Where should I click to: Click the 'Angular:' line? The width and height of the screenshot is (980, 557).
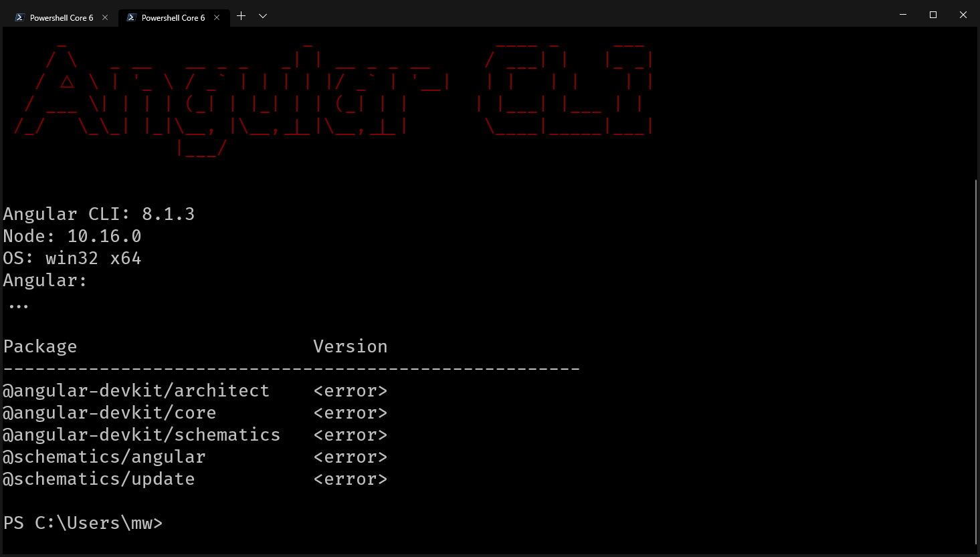tap(45, 280)
